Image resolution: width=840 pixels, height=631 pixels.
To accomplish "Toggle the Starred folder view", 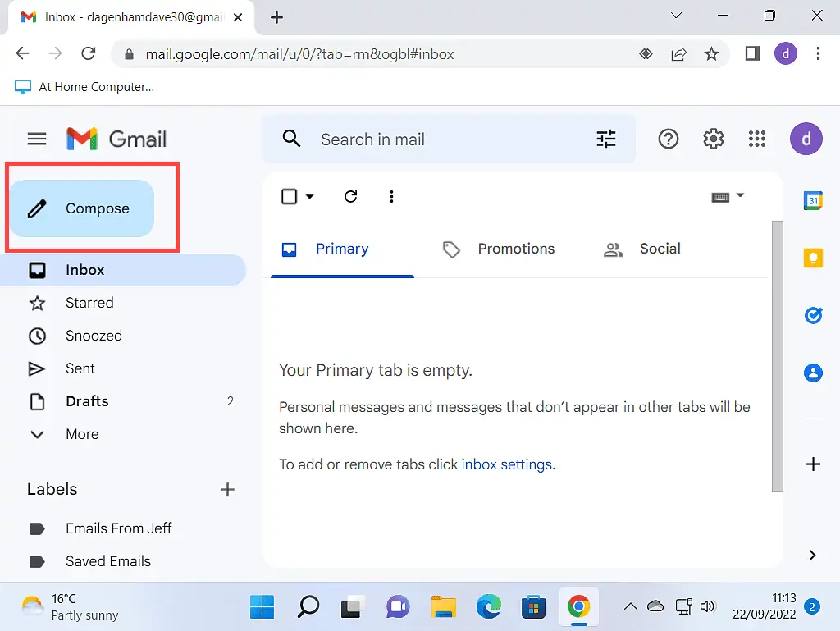I will click(89, 303).
